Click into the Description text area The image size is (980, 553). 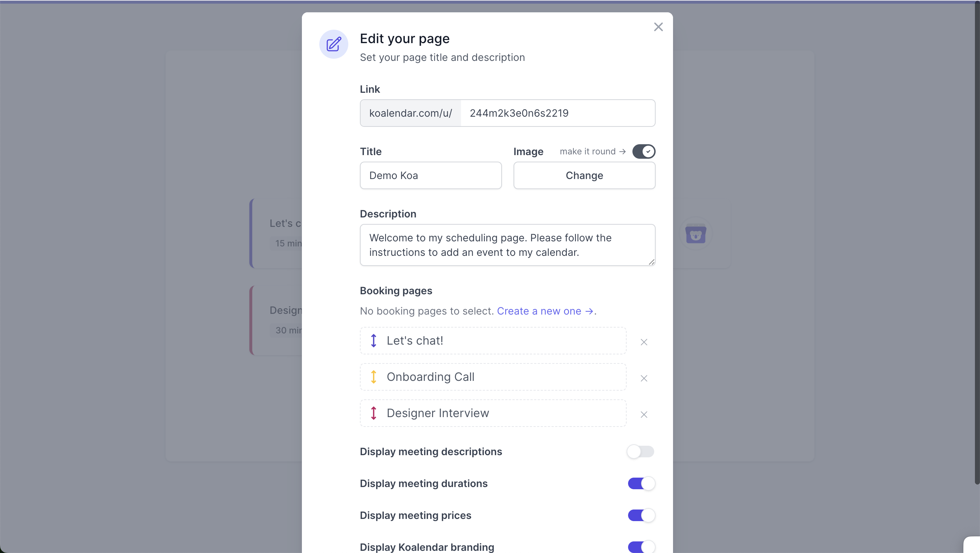507,245
